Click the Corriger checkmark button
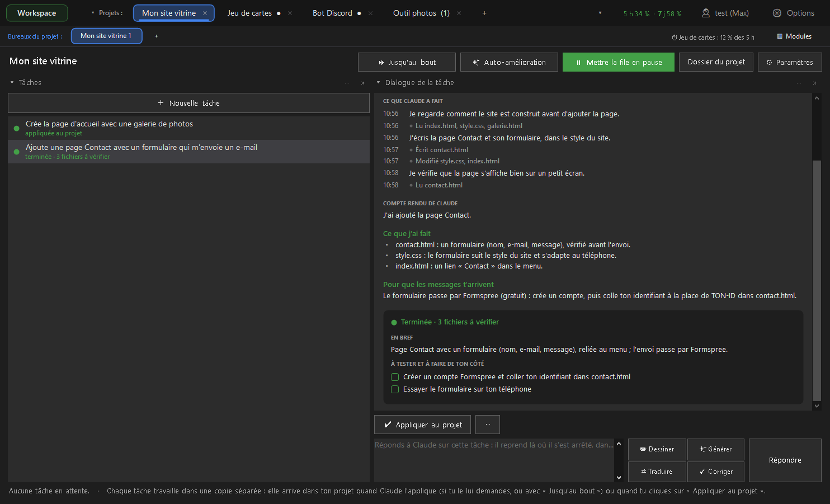Screen dimensions: 830x504 pos(715,472)
